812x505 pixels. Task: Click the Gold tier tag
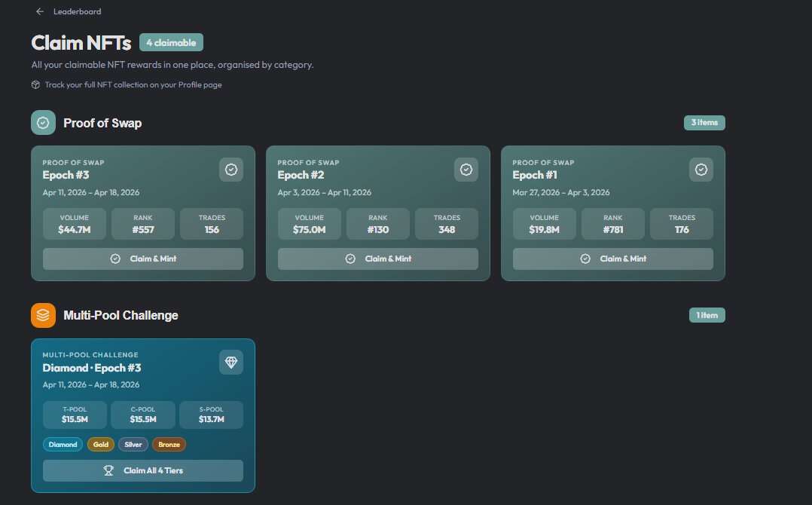(x=100, y=445)
